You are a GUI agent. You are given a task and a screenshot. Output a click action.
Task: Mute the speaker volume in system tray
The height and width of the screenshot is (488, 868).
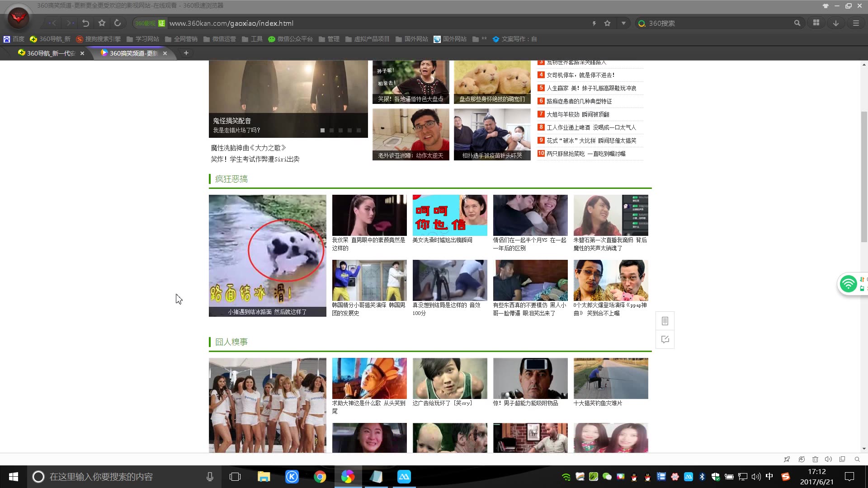pos(755,477)
